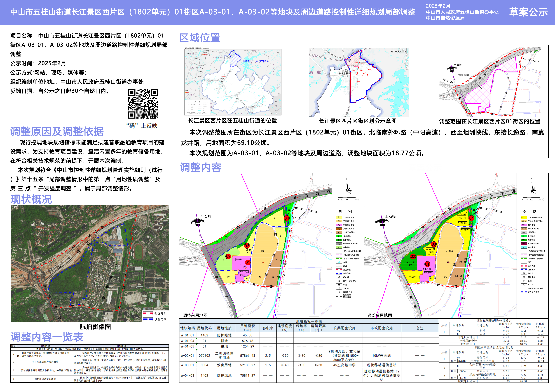Viewport: 555px width, 392px height.
Task: Click the 0804 教育用地 pink swatch
Action: click(x=524, y=225)
